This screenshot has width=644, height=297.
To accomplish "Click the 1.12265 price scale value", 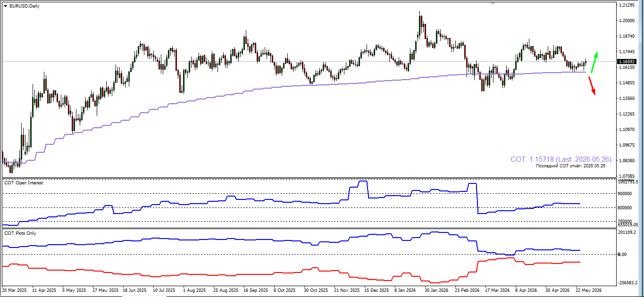I will 626,114.
